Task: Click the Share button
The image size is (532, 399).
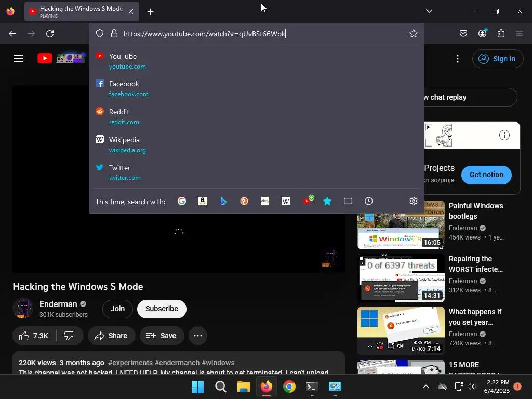Action: tap(111, 336)
